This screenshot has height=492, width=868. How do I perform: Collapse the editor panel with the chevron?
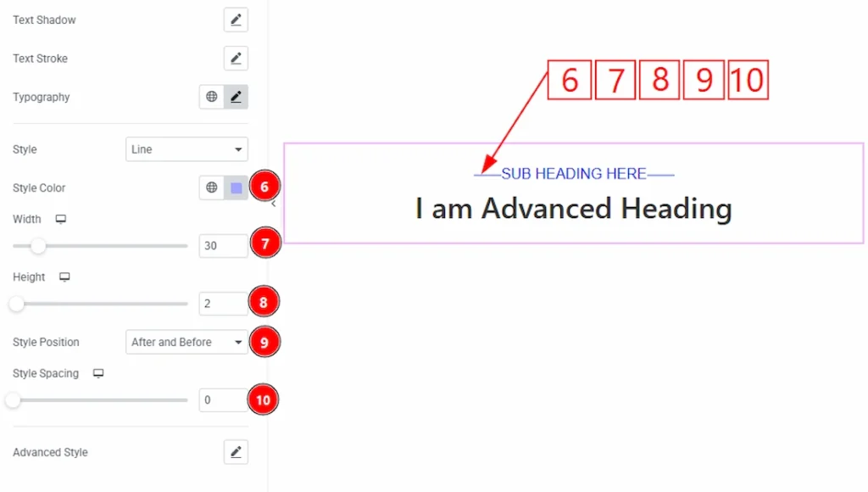[274, 204]
